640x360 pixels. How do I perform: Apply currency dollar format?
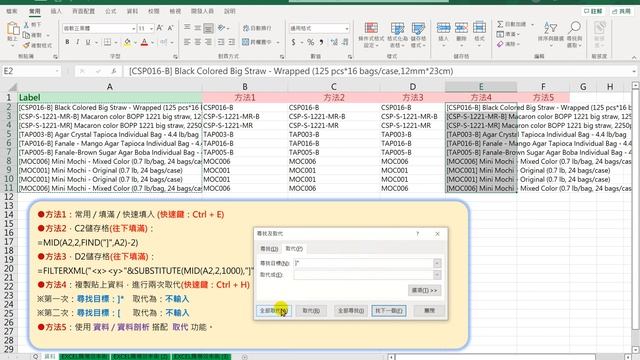click(x=293, y=42)
